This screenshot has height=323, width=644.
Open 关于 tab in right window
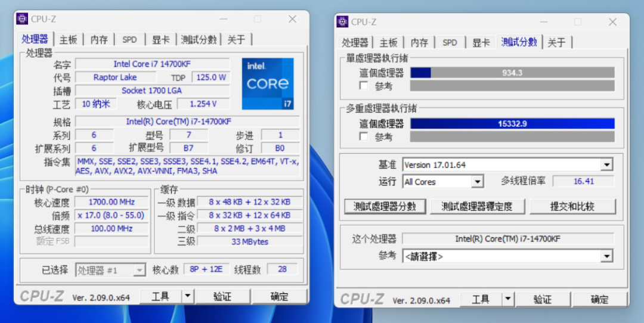tap(556, 42)
